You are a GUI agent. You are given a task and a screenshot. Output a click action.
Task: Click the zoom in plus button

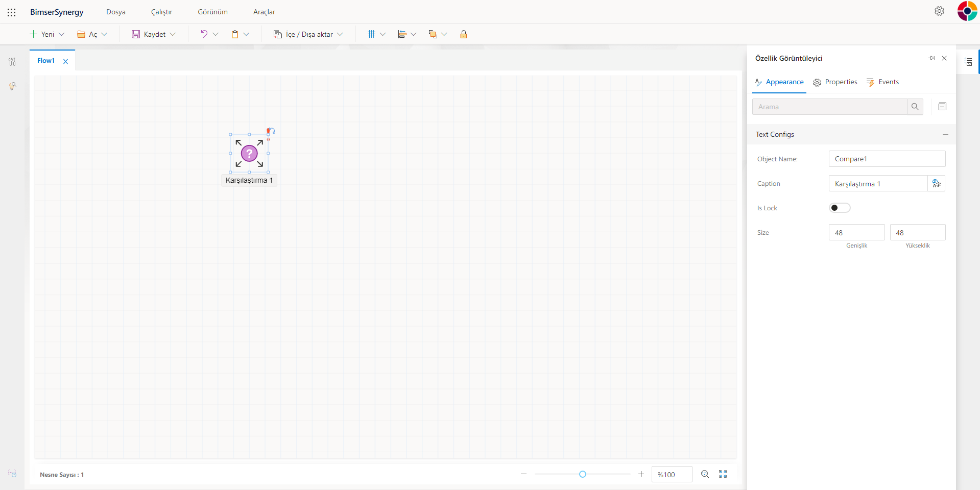641,474
